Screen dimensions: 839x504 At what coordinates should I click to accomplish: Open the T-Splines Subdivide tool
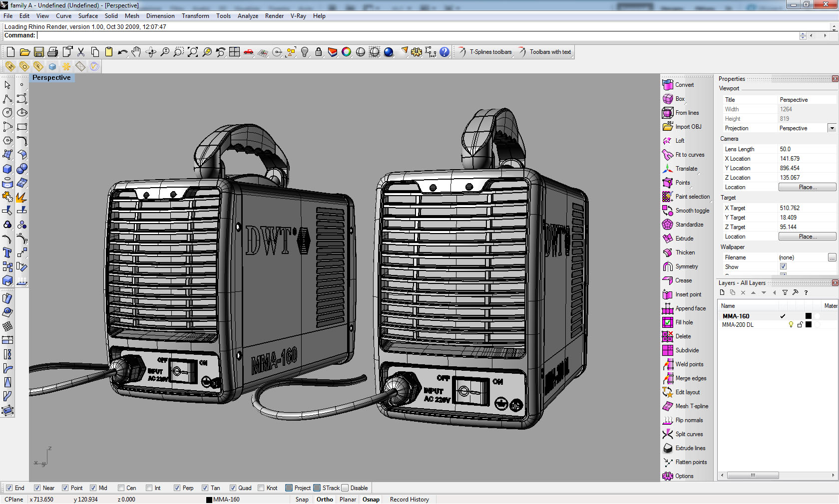668,350
